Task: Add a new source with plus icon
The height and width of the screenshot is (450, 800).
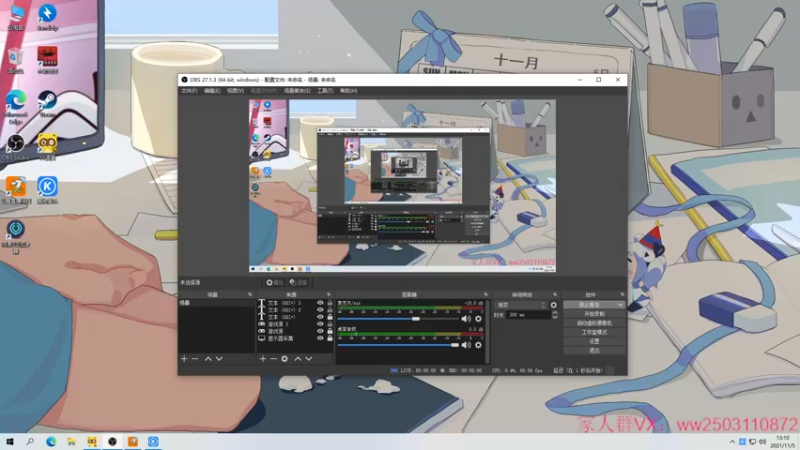Action: 262,359
